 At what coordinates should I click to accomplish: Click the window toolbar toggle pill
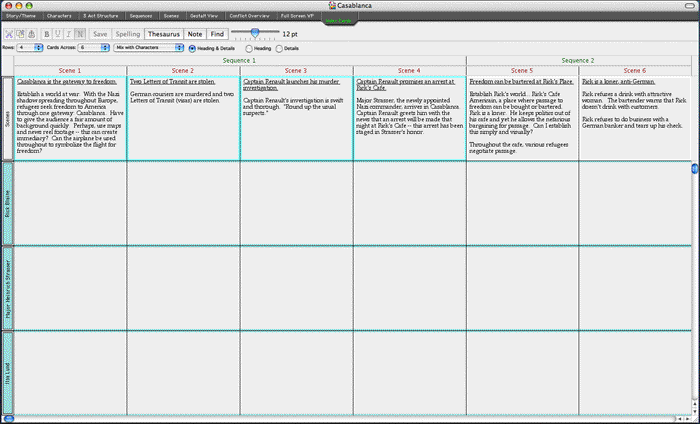coord(689,5)
